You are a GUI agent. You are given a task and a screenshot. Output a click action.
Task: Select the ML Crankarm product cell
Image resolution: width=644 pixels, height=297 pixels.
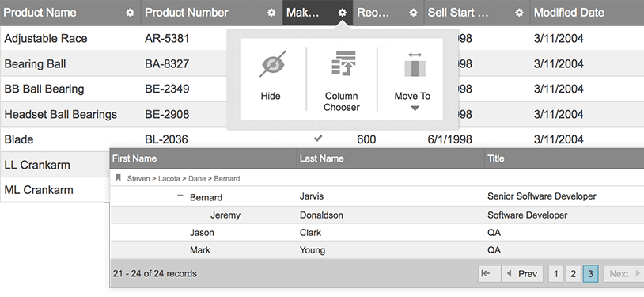point(39,190)
